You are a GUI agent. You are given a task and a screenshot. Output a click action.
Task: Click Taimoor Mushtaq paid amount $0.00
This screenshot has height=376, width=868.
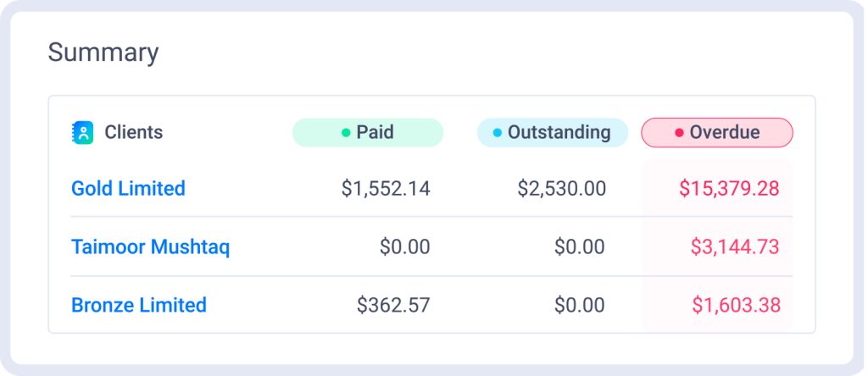point(405,247)
